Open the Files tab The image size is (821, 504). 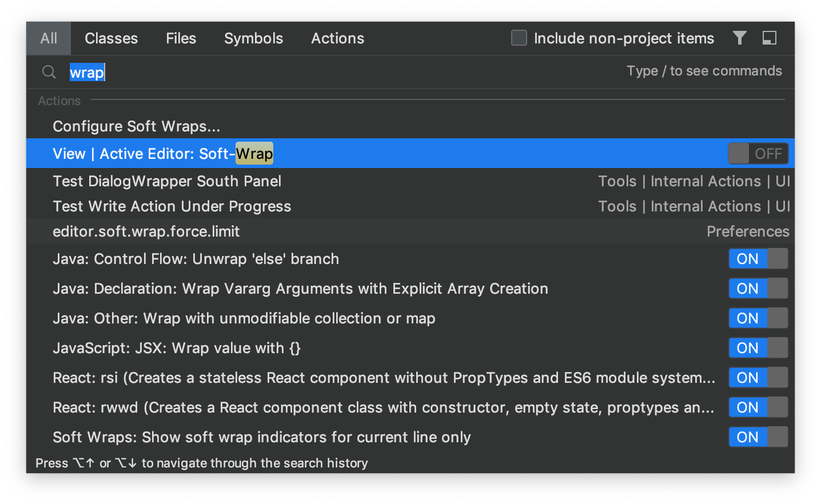coord(181,38)
